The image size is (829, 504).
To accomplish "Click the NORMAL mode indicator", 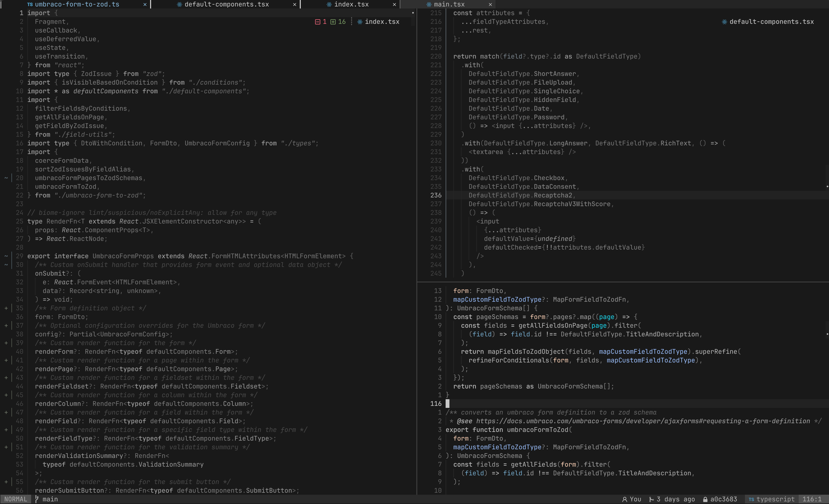I will (x=16, y=499).
